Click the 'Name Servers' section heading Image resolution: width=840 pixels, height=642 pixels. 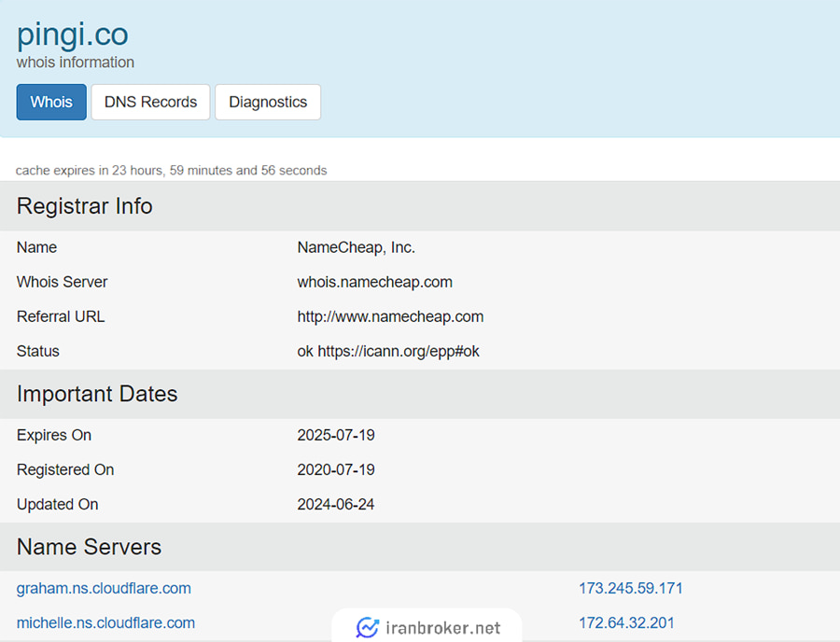89,547
